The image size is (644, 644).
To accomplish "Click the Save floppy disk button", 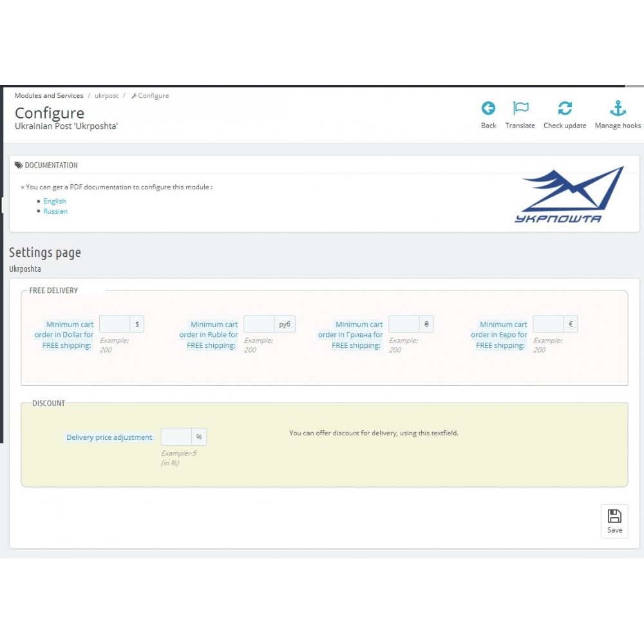I will tap(614, 521).
